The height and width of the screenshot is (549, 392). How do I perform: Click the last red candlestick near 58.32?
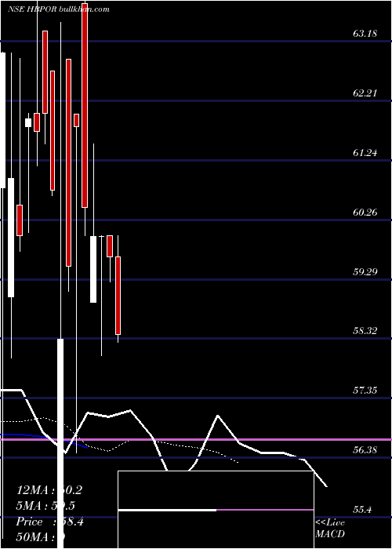[118, 296]
